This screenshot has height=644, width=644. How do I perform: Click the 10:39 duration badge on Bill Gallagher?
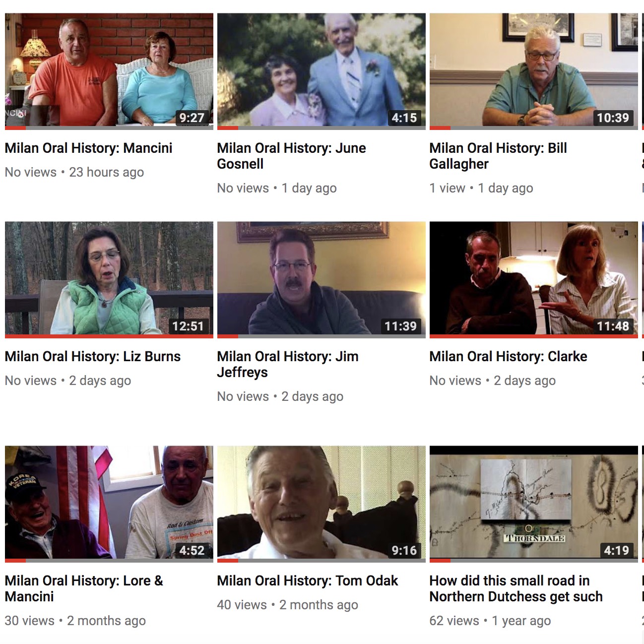point(613,118)
